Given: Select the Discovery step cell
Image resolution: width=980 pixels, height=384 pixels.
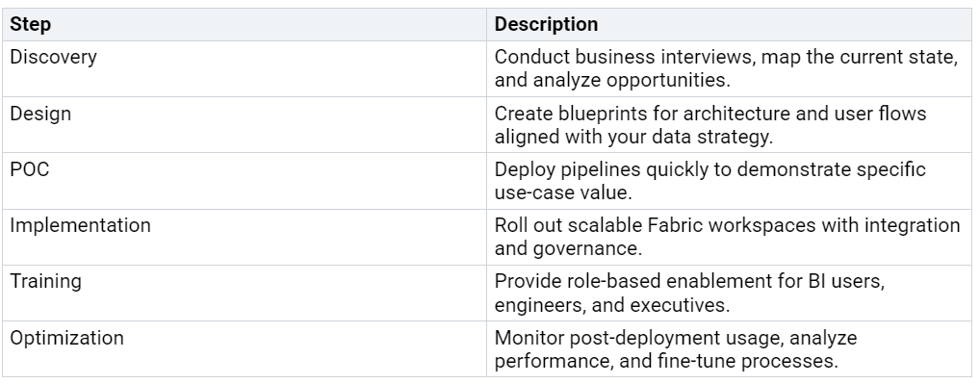Looking at the screenshot, I should [x=244, y=68].
